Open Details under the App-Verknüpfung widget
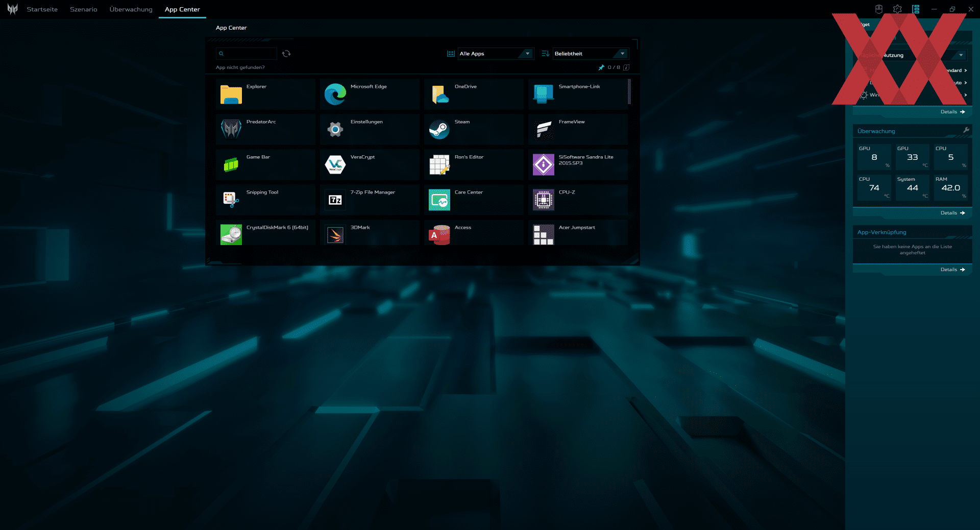The width and height of the screenshot is (980, 530). tap(952, 270)
